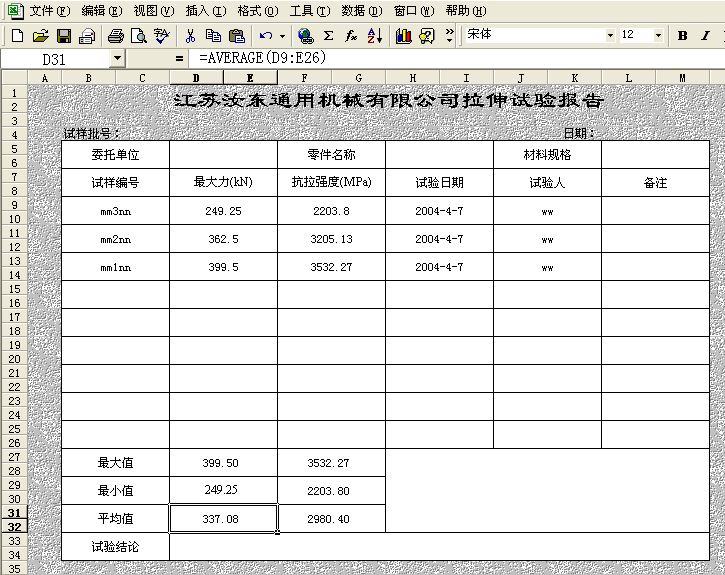The image size is (725, 575).
Task: Select cell with value 249.25 in mm3nn row
Action: tap(223, 211)
